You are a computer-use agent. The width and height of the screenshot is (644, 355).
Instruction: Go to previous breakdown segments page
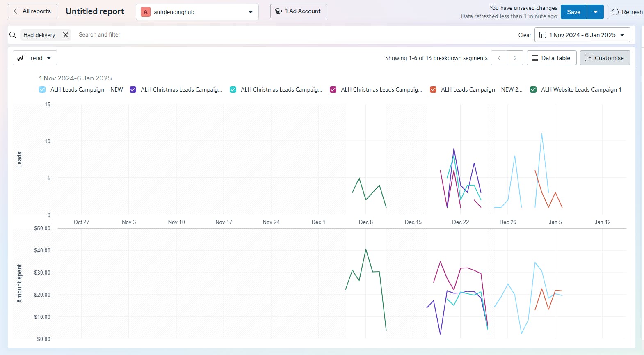pyautogui.click(x=499, y=58)
